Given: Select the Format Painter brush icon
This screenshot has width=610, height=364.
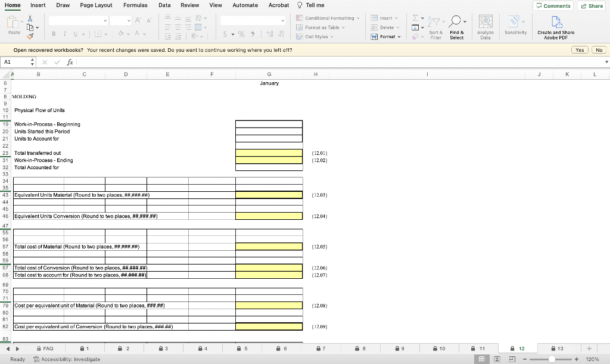Looking at the screenshot, I should tap(30, 36).
